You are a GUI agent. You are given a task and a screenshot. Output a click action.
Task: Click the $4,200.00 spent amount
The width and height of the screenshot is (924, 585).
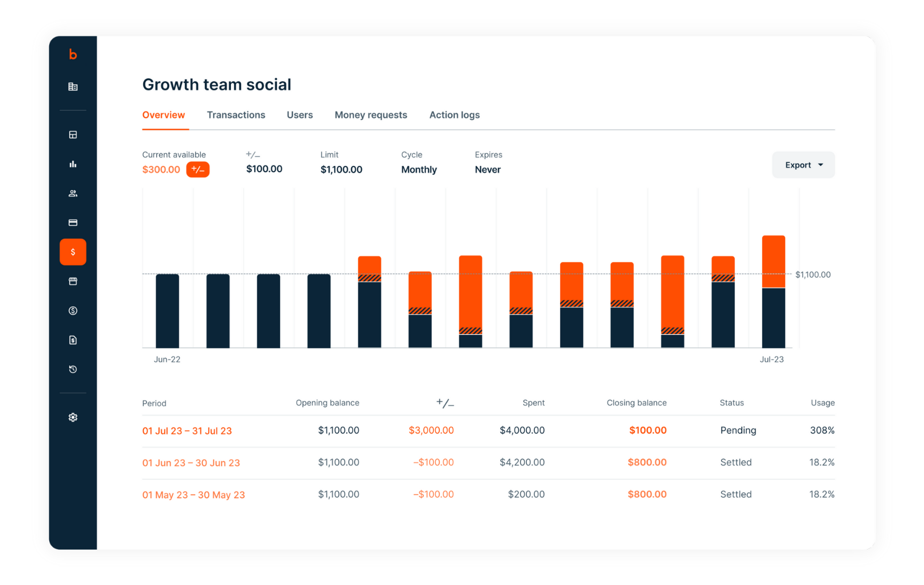tap(522, 462)
